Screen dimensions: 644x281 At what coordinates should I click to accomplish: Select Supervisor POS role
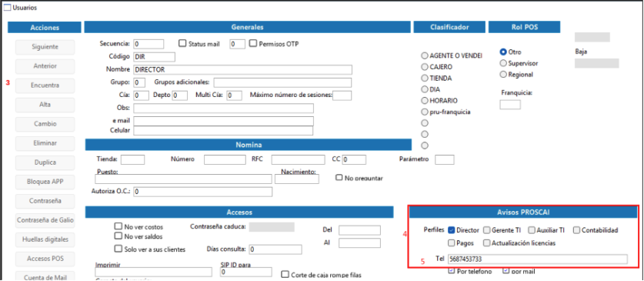[x=502, y=63]
